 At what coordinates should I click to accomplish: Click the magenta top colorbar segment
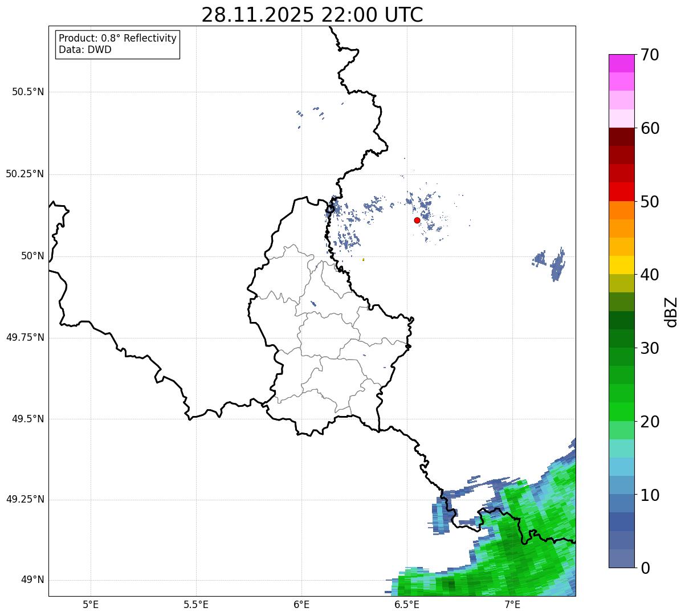[621, 63]
